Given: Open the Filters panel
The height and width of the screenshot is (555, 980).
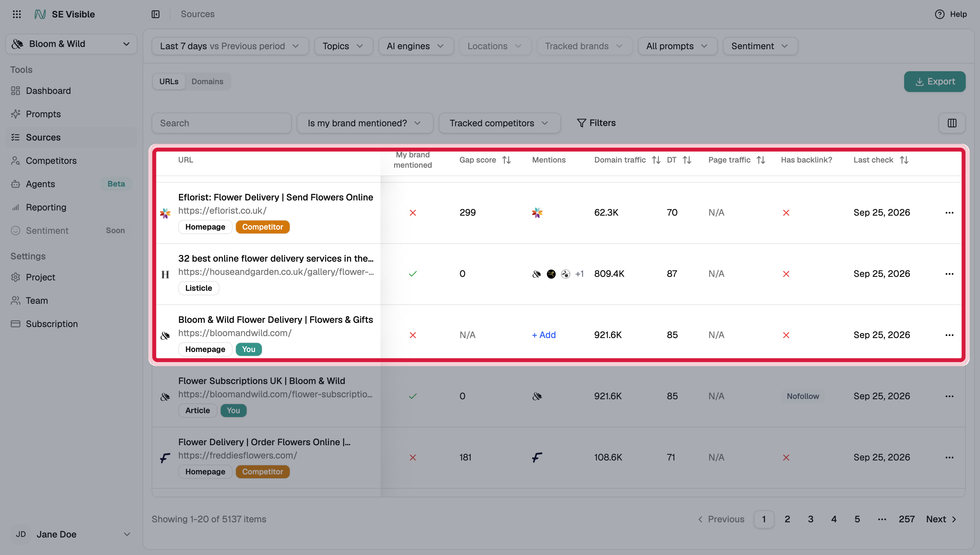Looking at the screenshot, I should coord(596,123).
